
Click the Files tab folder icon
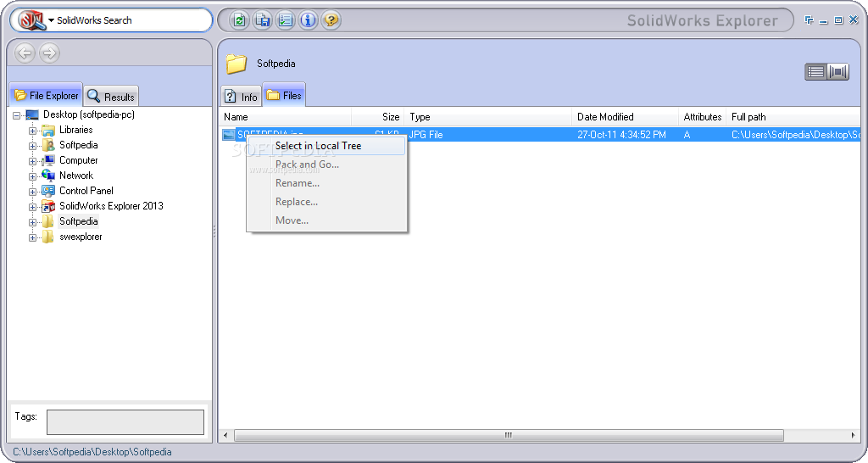[x=273, y=95]
